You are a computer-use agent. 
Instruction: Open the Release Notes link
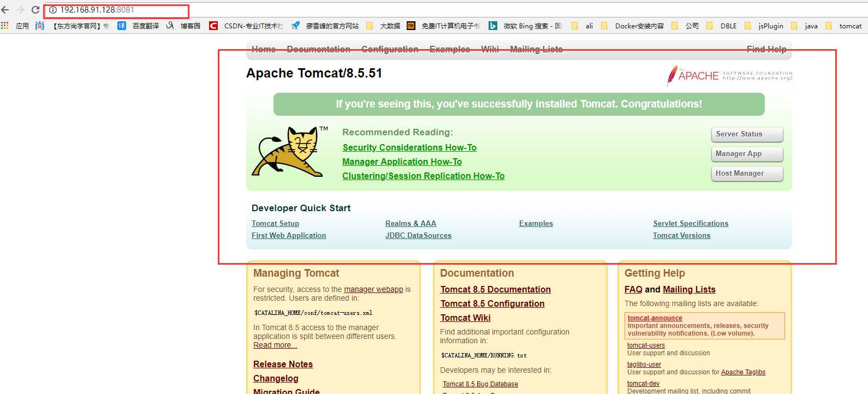tap(283, 364)
